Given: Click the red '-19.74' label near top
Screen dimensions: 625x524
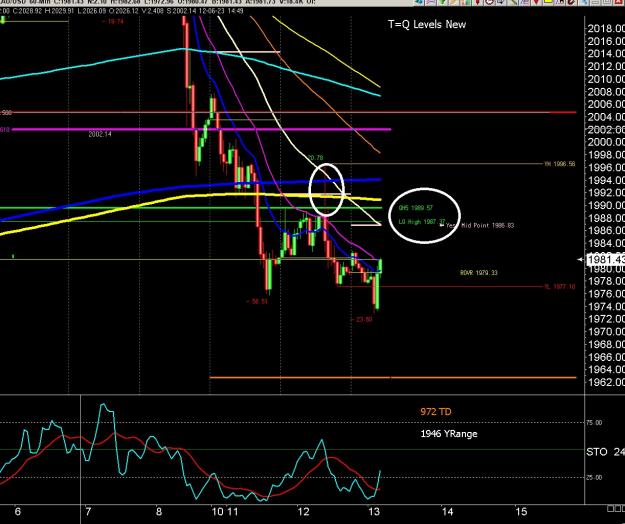Looking at the screenshot, I should [113, 22].
